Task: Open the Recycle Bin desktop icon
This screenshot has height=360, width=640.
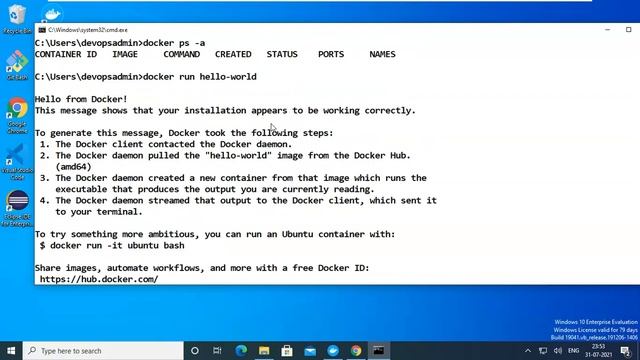Action: click(x=17, y=18)
